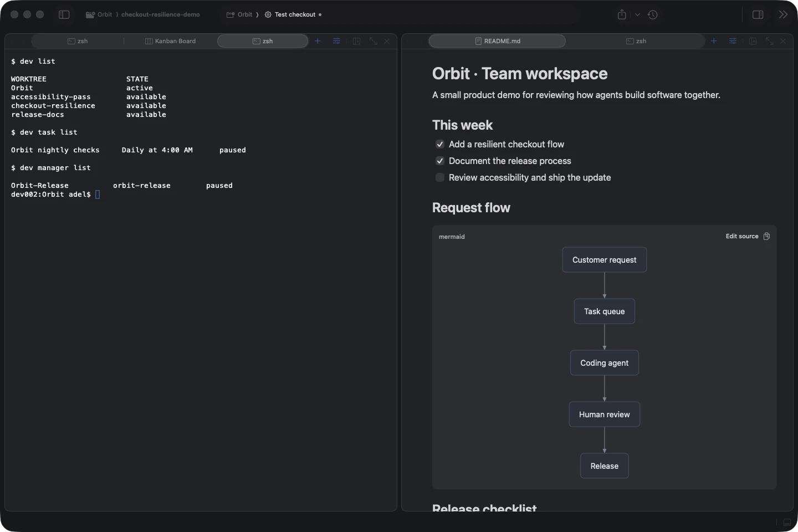Open the dropdown arrow beside share icon

click(x=637, y=15)
